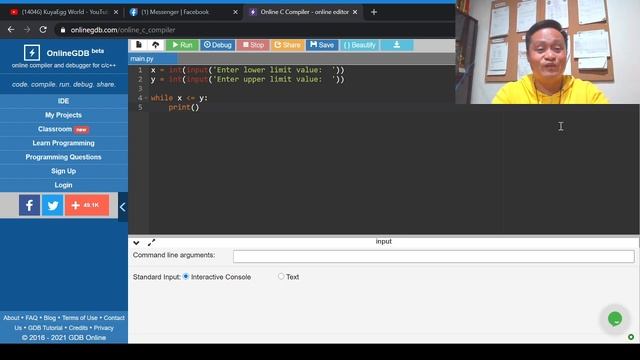Switch to the KuyaEgg World YouTube tab

coord(64,12)
